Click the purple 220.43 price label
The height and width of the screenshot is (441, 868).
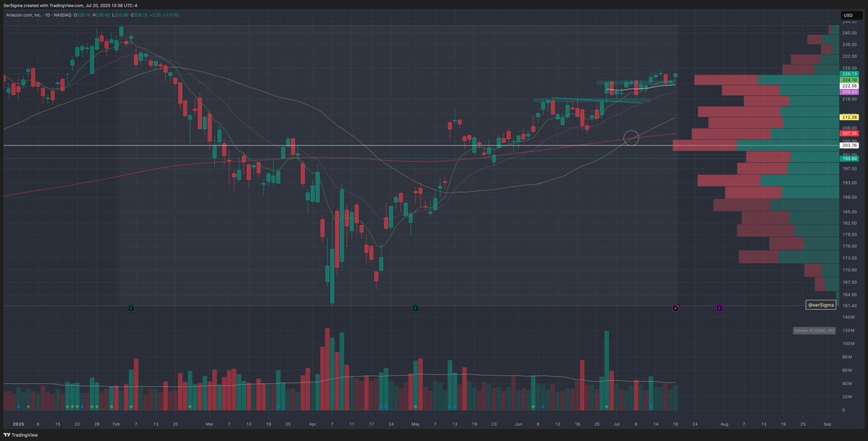point(849,92)
